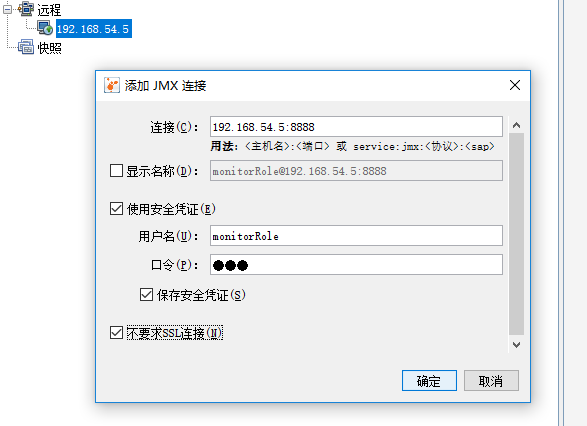Uncheck 使用安全凭证(E) checkbox
Image resolution: width=587 pixels, height=426 pixels.
coord(116,209)
